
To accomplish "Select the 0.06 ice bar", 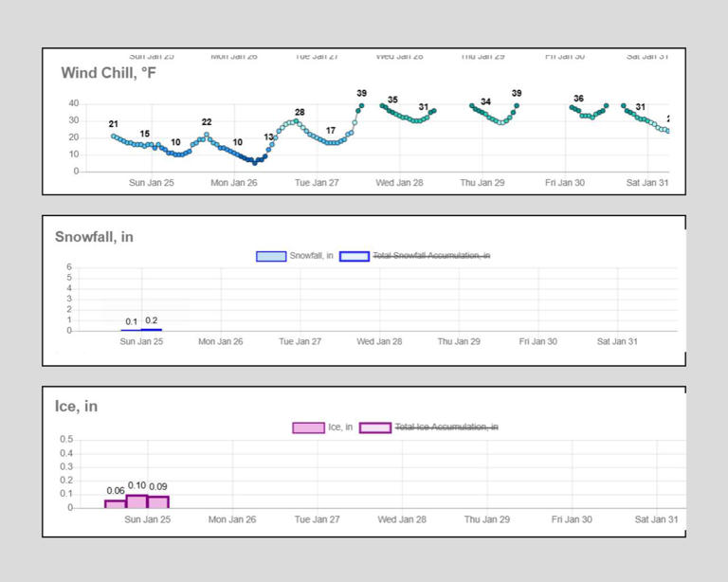I will pos(115,504).
